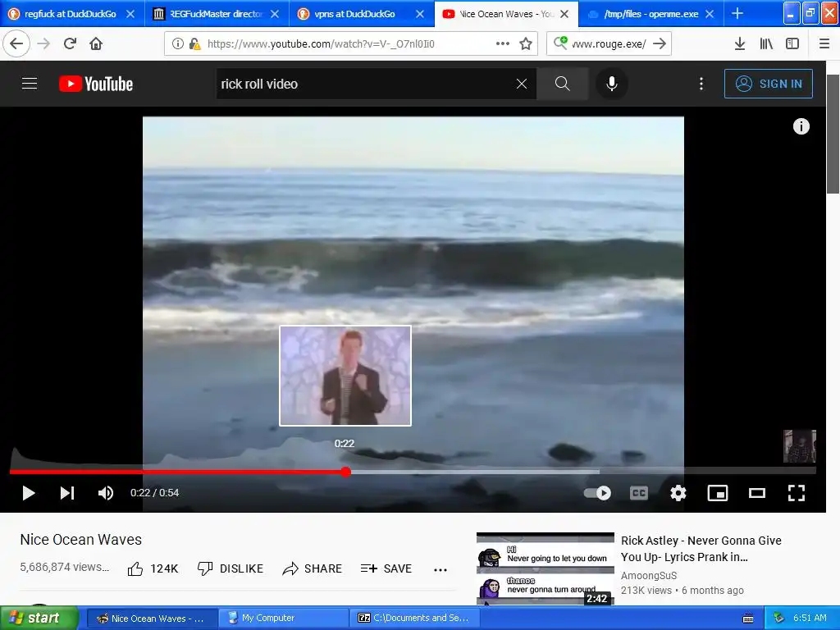The image size is (840, 630).
Task: Select Nice Ocean Waves taskbar button
Action: point(151,619)
